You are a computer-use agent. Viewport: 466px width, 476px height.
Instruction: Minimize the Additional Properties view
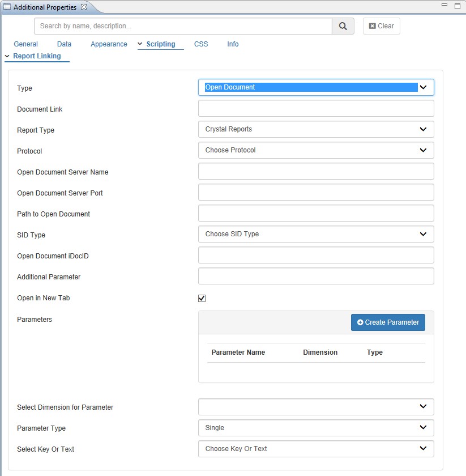click(443, 6)
